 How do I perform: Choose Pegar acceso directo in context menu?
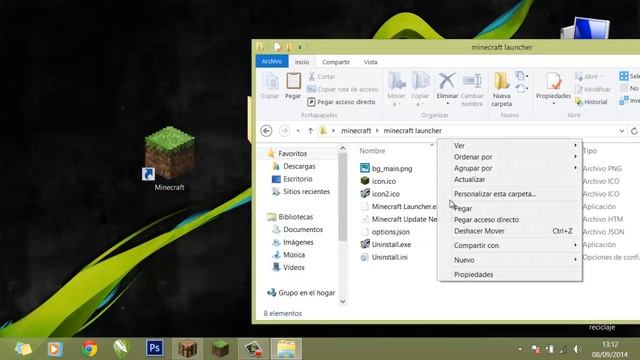click(509, 220)
